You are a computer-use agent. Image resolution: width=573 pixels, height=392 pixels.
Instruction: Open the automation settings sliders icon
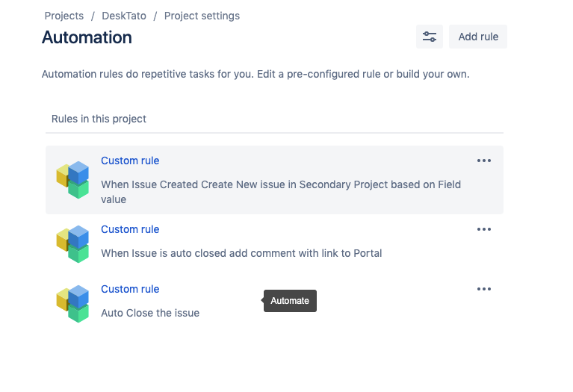coord(430,37)
